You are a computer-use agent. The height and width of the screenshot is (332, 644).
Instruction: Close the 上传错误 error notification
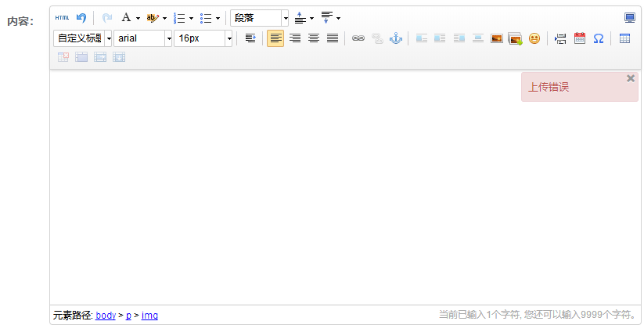pyautogui.click(x=631, y=78)
